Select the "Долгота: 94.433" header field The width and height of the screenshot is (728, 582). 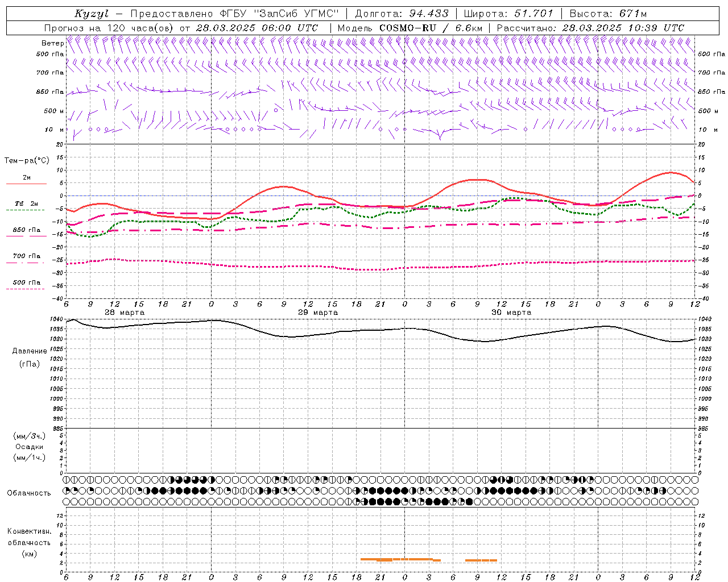402,14
